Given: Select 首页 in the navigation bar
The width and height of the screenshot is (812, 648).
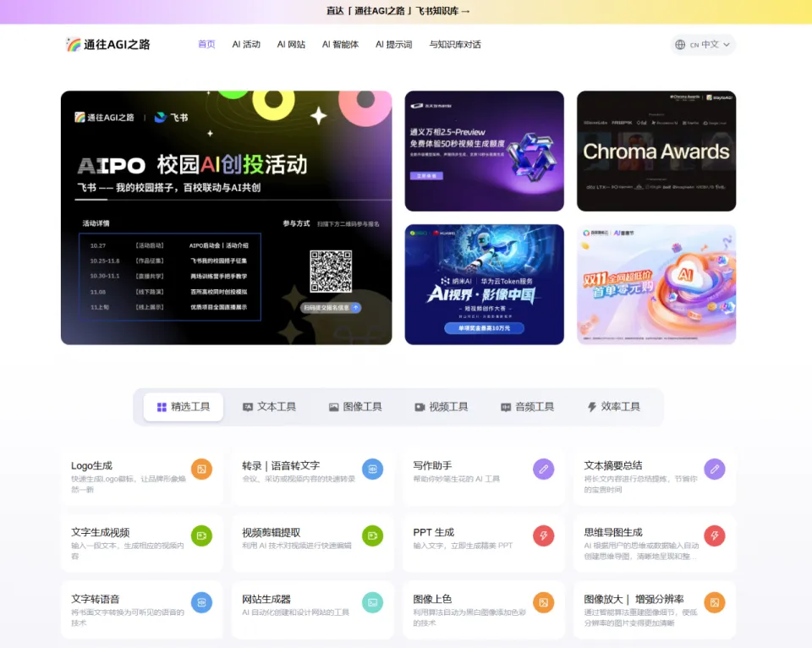Looking at the screenshot, I should [x=206, y=44].
